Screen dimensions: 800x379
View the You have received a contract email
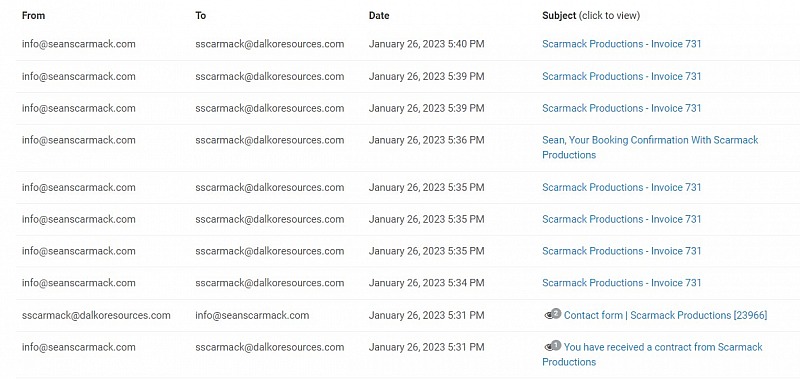pos(653,355)
